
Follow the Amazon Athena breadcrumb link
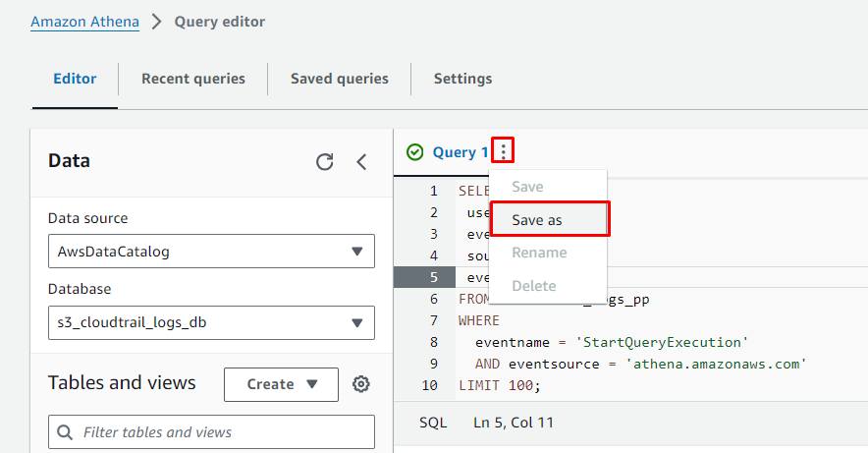(84, 22)
